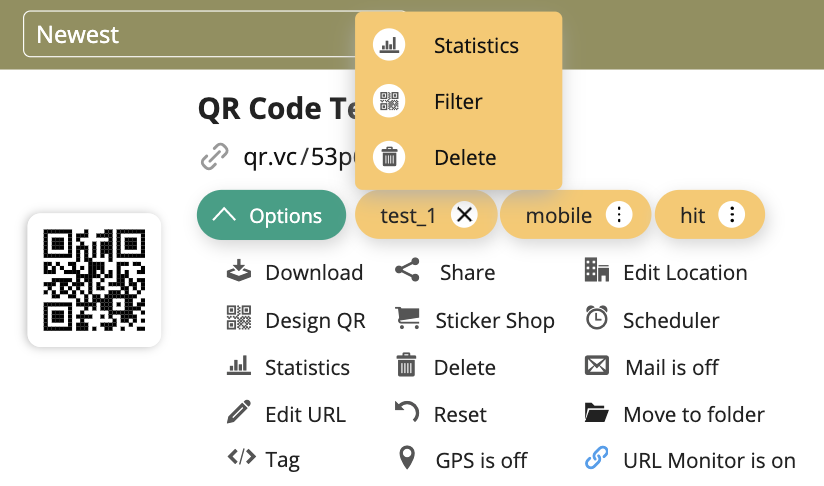
Task: Click the Edit URL pencil icon
Action: pyautogui.click(x=238, y=414)
